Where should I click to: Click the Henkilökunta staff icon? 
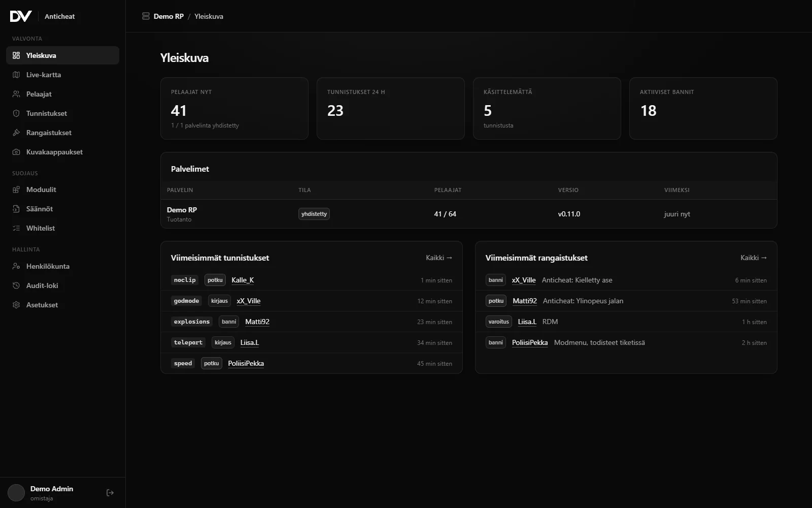(x=16, y=266)
